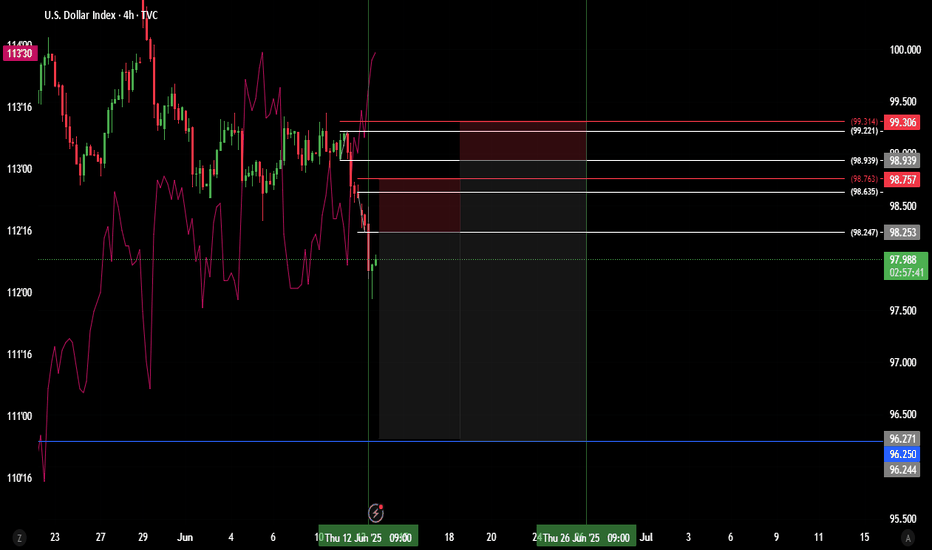The height and width of the screenshot is (550, 932).
Task: Click the 02:57:41 bar countdown
Action: [x=905, y=273]
